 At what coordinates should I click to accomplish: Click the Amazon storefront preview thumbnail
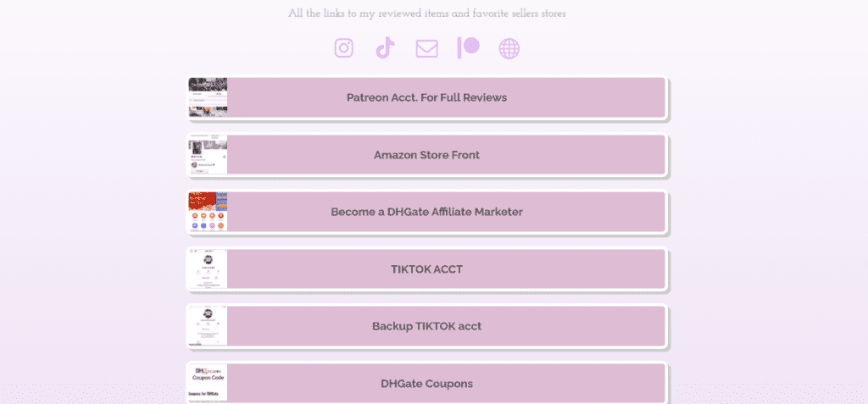pos(208,155)
